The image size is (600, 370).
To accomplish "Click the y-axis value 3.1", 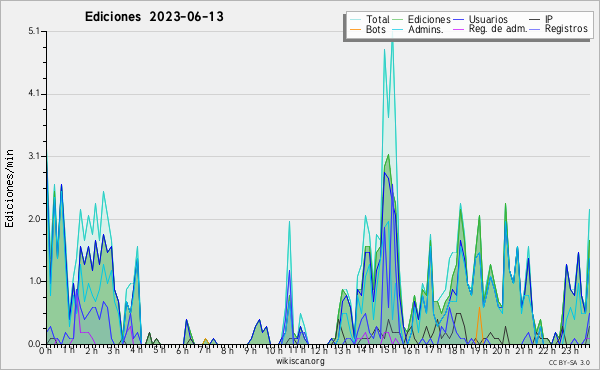I will [x=34, y=156].
